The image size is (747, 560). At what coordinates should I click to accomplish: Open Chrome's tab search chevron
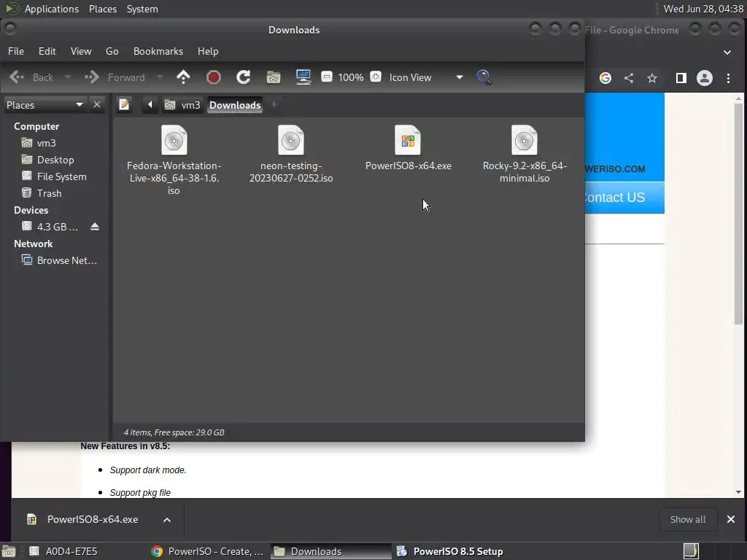[x=727, y=52]
